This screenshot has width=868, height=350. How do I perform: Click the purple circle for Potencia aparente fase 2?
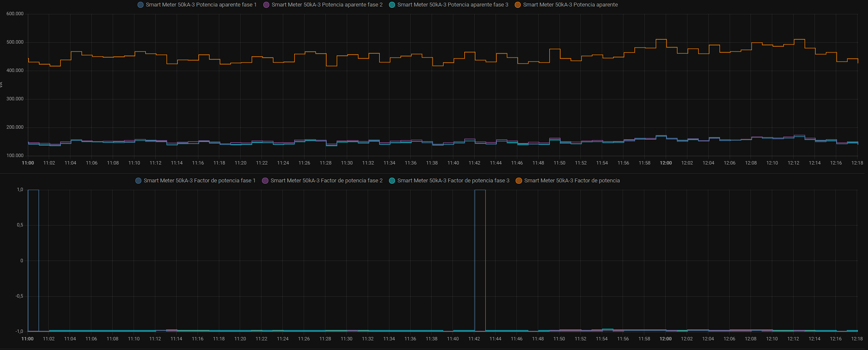[266, 5]
